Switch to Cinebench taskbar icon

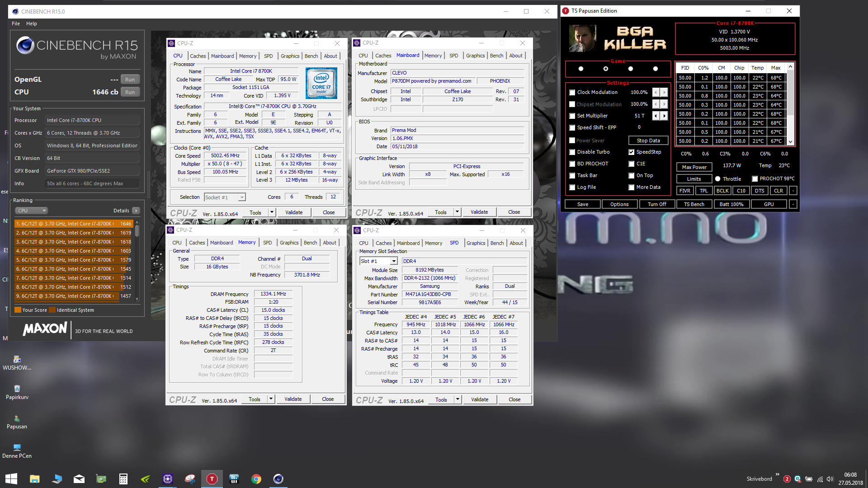coord(278,479)
